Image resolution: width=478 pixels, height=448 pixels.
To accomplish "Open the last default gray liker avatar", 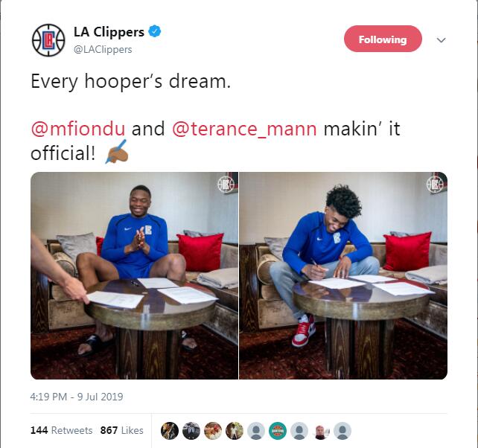I will [342, 431].
